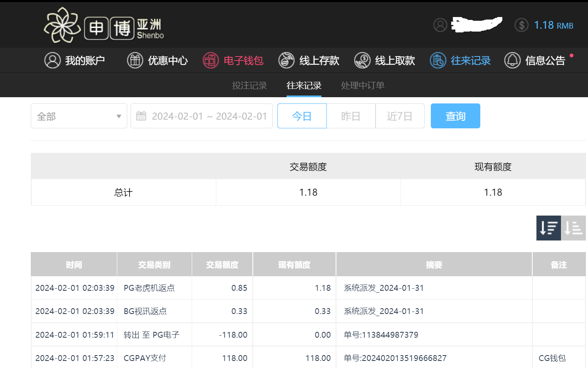The image size is (588, 368).
Task: Click order number 单号:113844987379
Action: 381,335
